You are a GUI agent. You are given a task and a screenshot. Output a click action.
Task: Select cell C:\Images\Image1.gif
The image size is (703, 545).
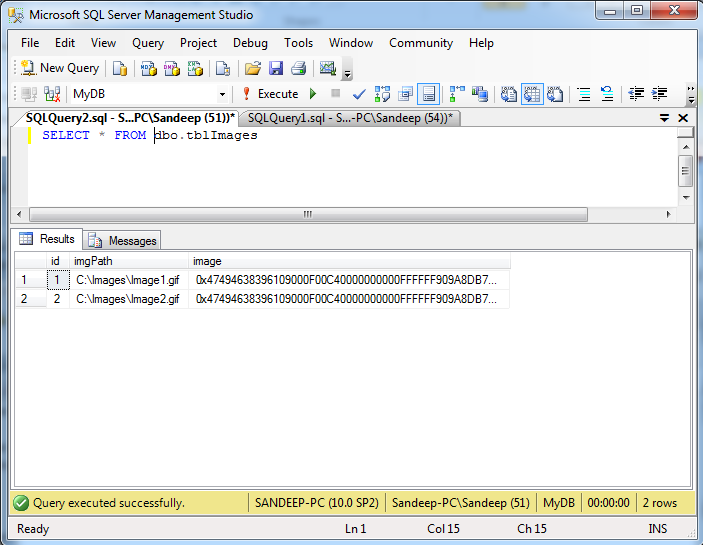pyautogui.click(x=129, y=280)
